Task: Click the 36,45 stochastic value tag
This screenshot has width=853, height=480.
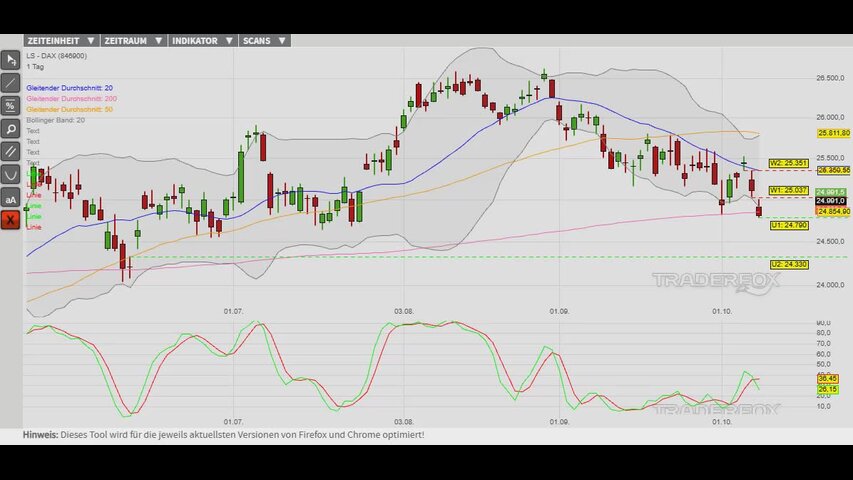Action: (827, 378)
